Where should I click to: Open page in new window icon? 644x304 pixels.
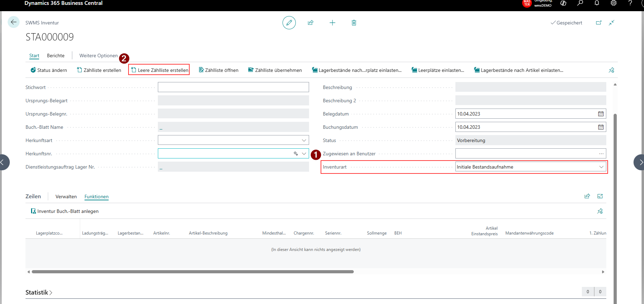coord(599,23)
